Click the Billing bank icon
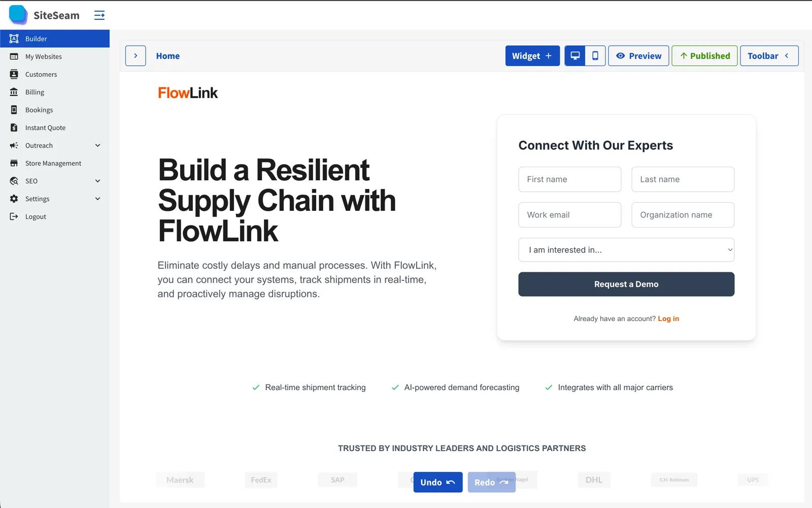 tap(14, 92)
